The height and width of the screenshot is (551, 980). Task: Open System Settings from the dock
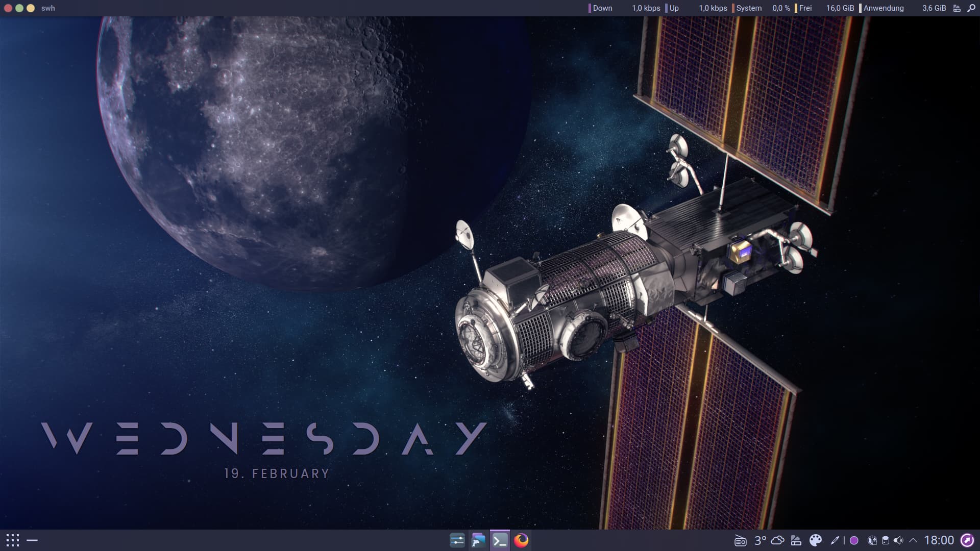[457, 540]
